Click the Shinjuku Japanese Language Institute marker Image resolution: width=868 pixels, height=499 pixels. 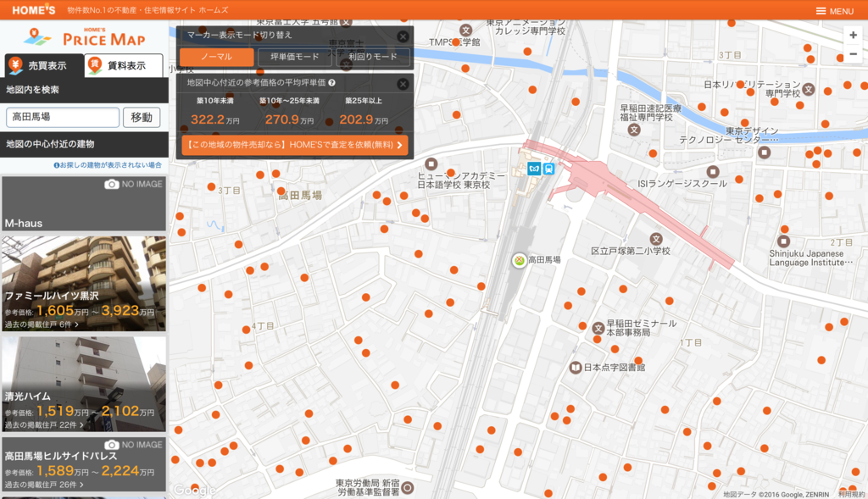click(783, 241)
